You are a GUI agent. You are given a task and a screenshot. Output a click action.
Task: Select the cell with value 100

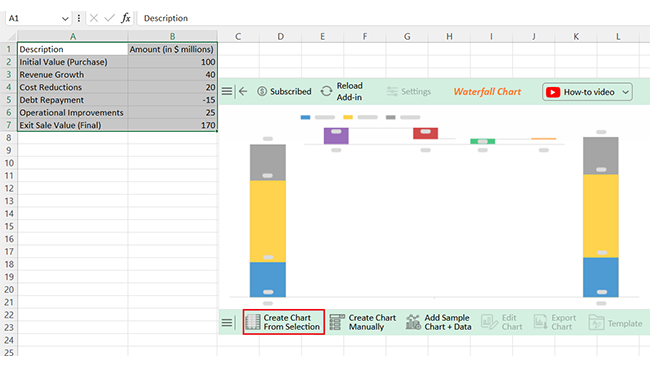click(172, 62)
